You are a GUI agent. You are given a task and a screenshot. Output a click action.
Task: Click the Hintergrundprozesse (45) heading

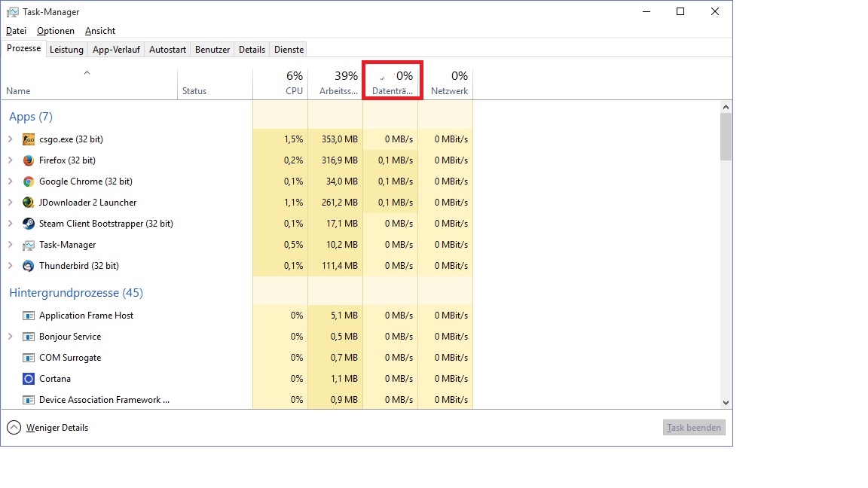click(x=76, y=293)
